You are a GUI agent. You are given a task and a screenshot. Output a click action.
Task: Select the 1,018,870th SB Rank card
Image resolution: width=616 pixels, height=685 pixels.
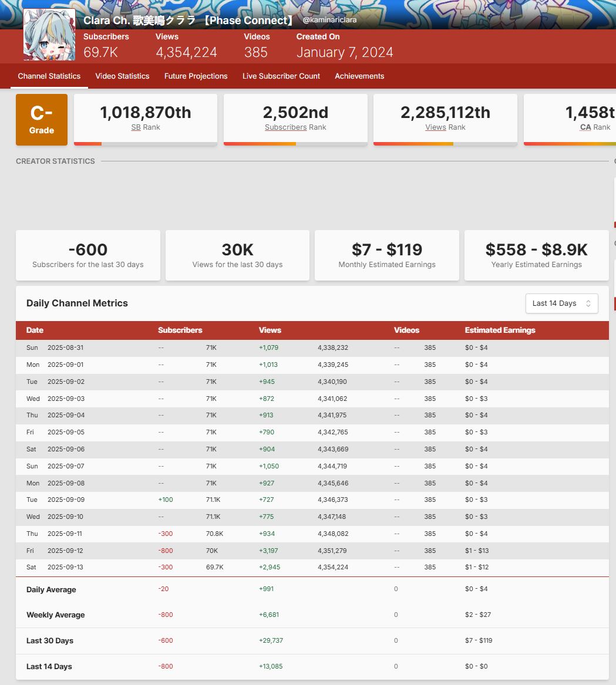tap(146, 119)
